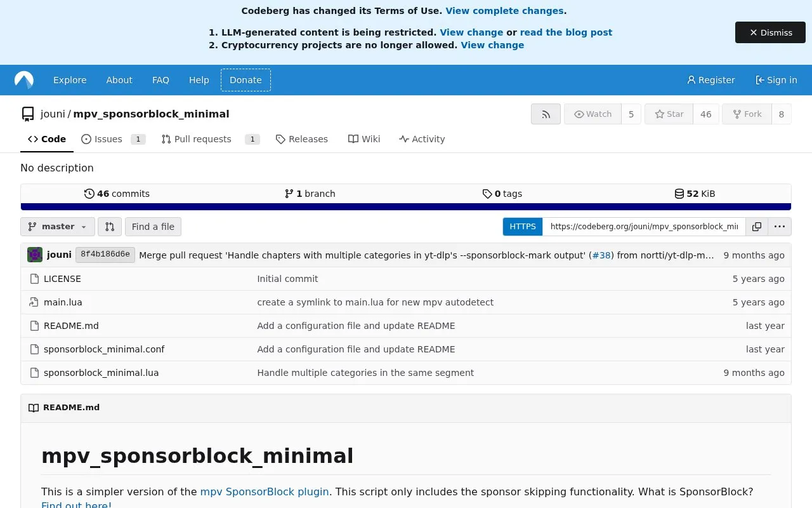Click the repository icon beside jouni
Image resolution: width=812 pixels, height=508 pixels.
28,114
